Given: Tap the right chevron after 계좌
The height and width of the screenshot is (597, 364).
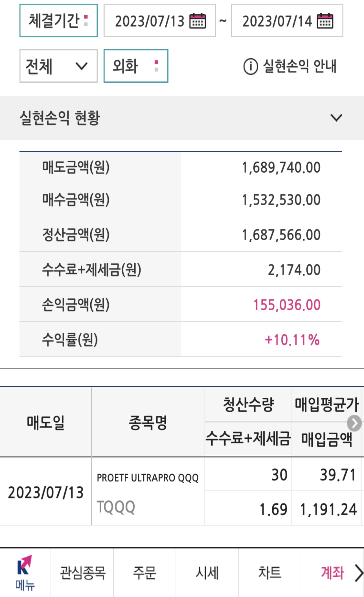Looking at the screenshot, I should [359, 573].
